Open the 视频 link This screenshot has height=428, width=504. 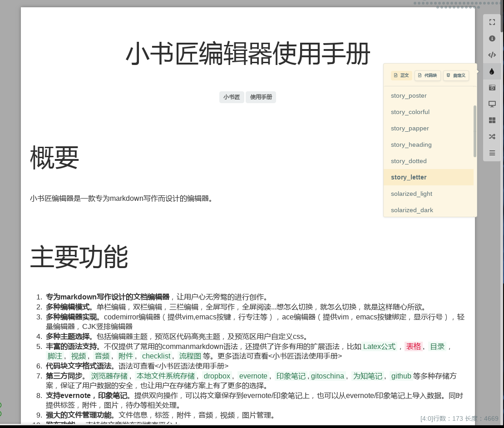[79, 356]
